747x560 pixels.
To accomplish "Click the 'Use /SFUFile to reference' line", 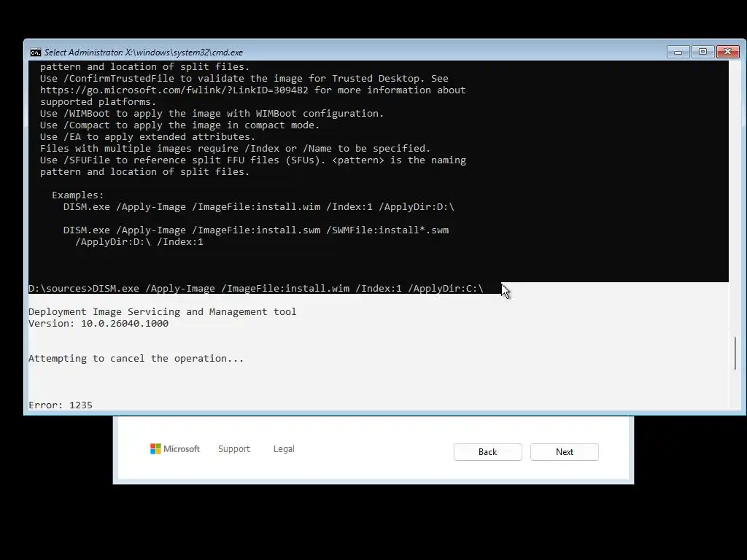I will tap(252, 160).
